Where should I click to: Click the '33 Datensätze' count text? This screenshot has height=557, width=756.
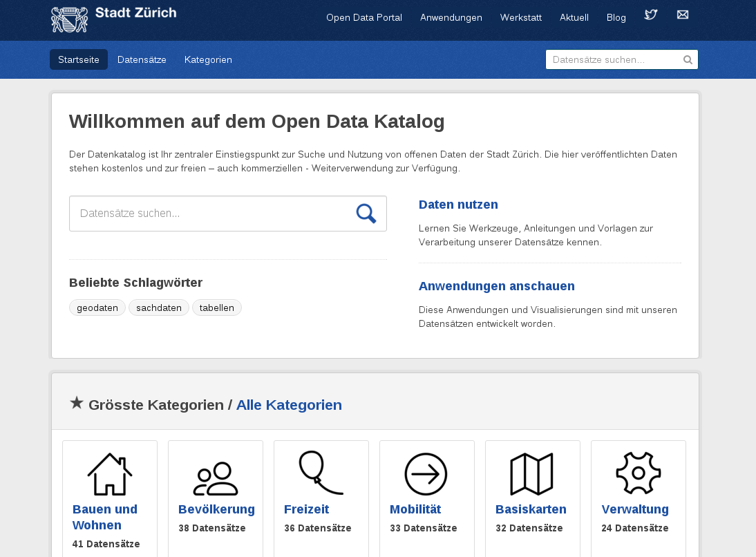424,528
